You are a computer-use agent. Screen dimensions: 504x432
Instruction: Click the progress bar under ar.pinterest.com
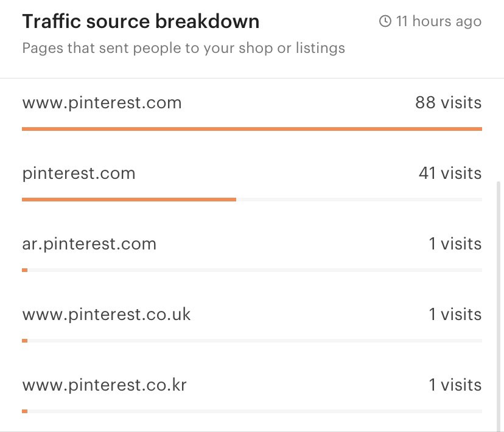pyautogui.click(x=252, y=270)
